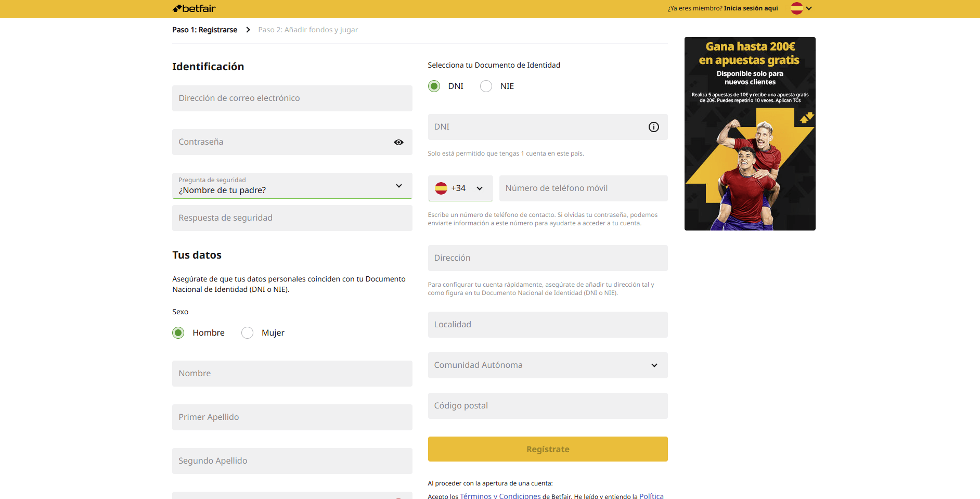The width and height of the screenshot is (980, 499).
Task: Click the Tus datos heading
Action: (197, 255)
